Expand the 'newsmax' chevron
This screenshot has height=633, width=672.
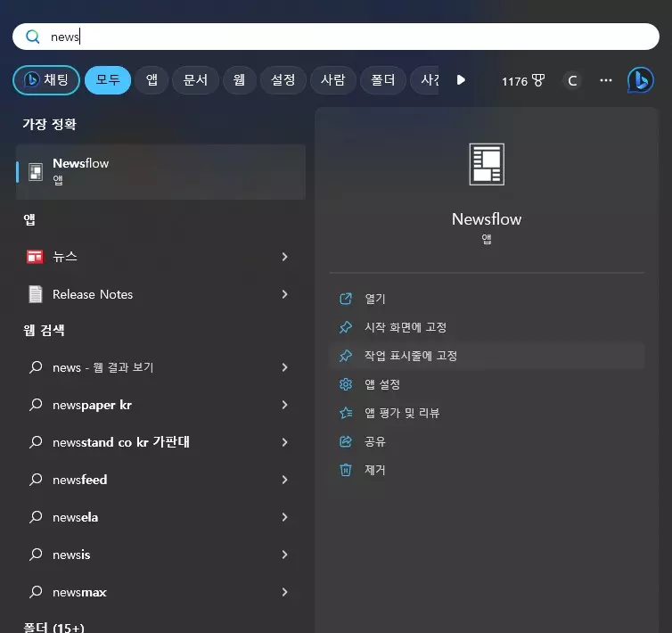coord(284,592)
